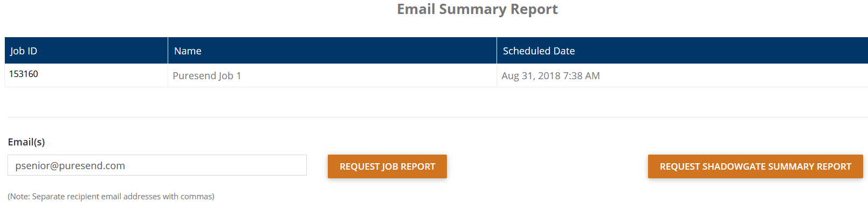868x202 pixels.
Task: Click the word JOB on Request Job Report
Action: pyautogui.click(x=391, y=167)
